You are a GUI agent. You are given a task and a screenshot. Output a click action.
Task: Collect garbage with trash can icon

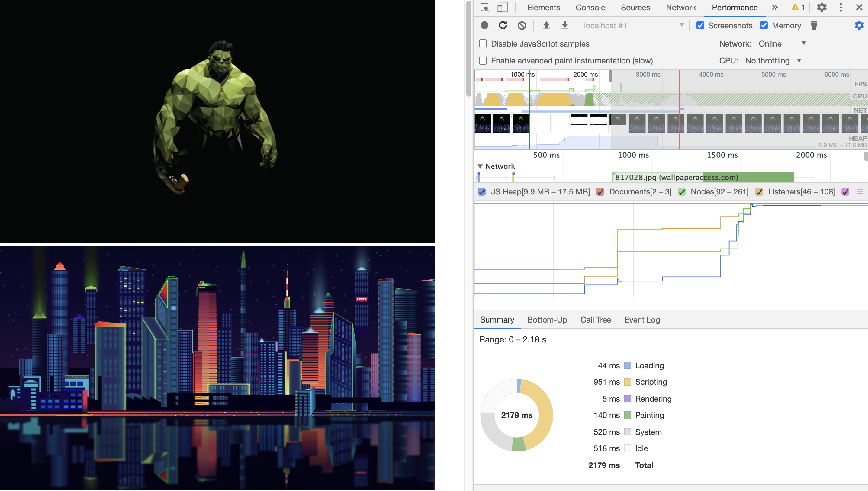pos(814,25)
